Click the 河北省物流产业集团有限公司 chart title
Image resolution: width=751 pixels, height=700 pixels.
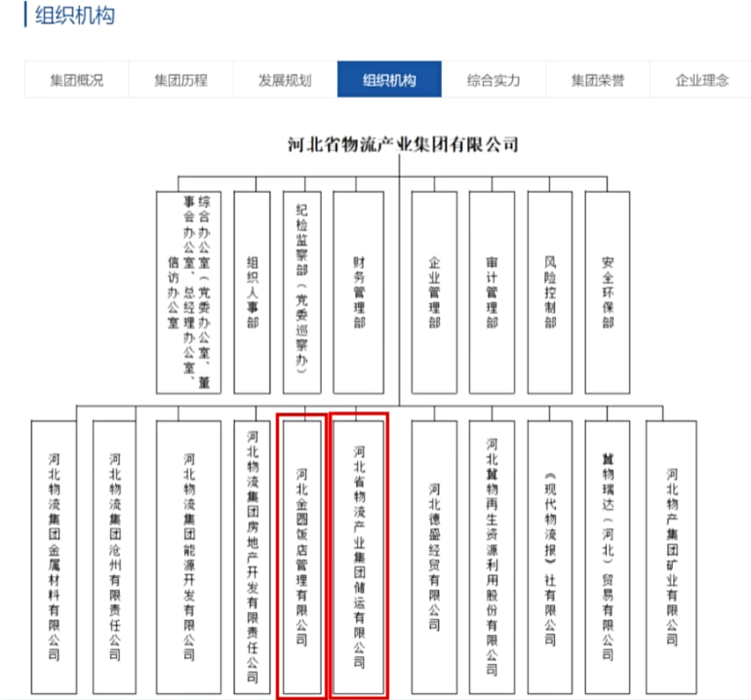(x=403, y=144)
